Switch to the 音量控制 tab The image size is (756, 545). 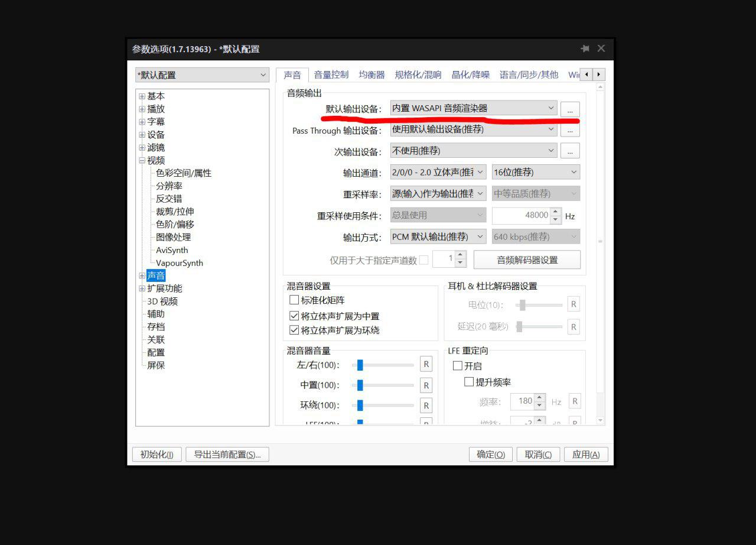[x=331, y=74]
